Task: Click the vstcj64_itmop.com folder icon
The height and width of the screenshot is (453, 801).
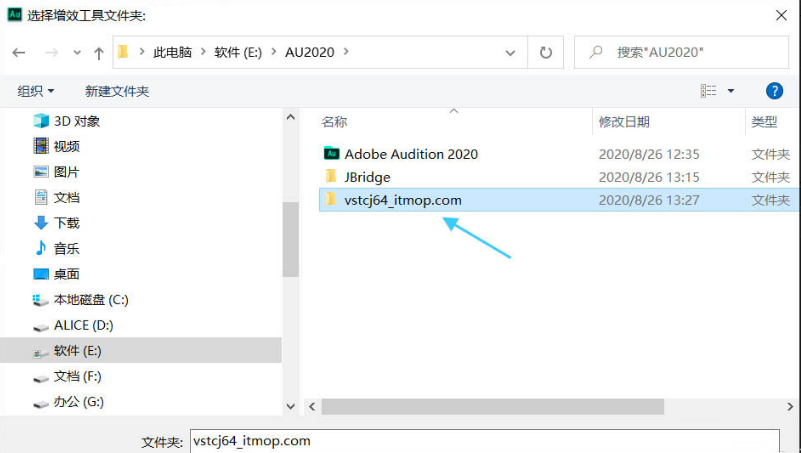Action: click(x=331, y=199)
